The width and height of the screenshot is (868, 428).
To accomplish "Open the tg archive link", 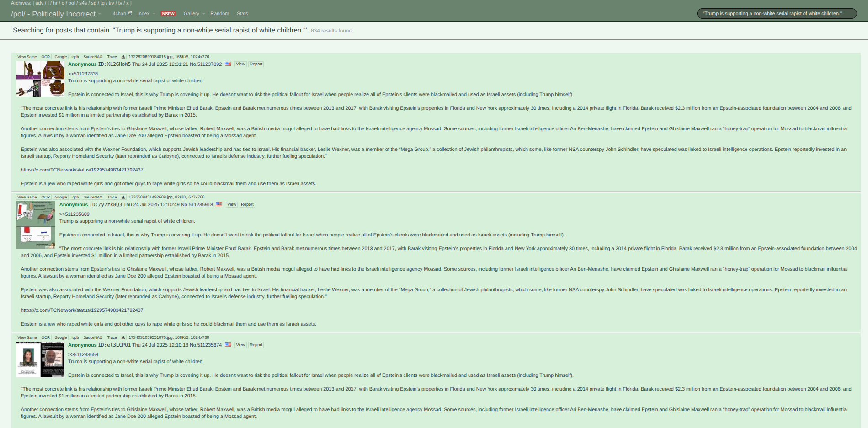I will pos(102,3).
